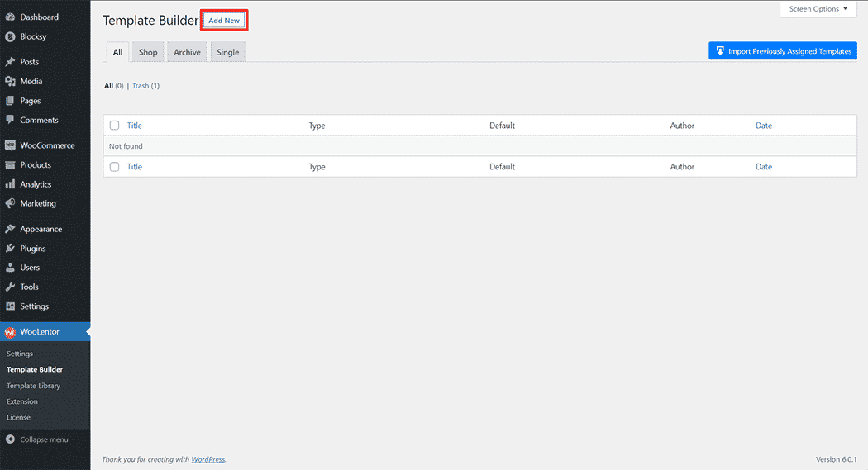
Task: Click the Plugins plug icon
Action: [10, 249]
